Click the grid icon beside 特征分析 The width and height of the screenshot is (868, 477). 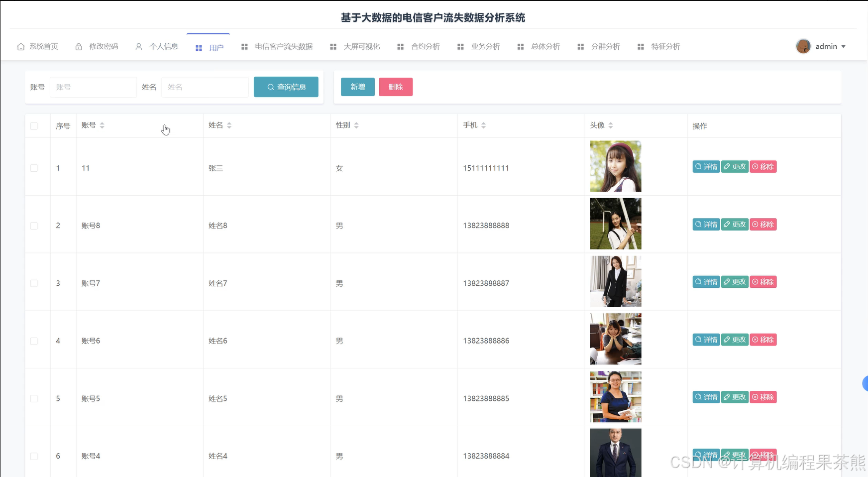[x=641, y=47]
